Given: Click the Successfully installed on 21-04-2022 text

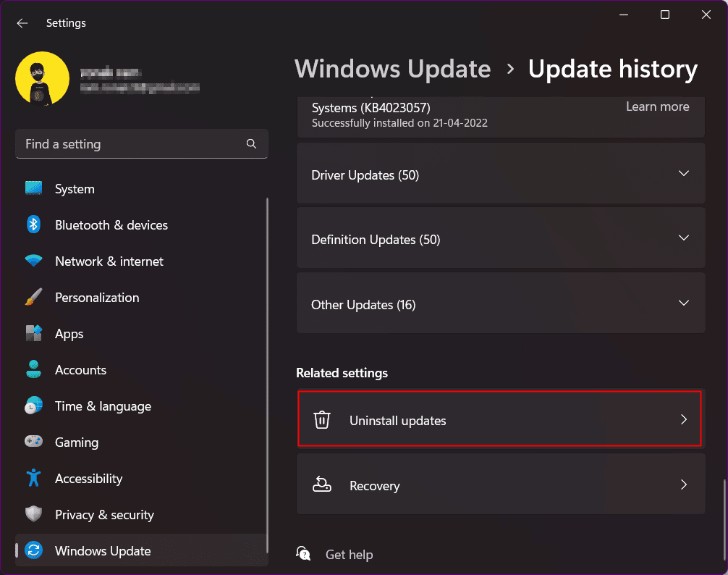Looking at the screenshot, I should point(399,123).
